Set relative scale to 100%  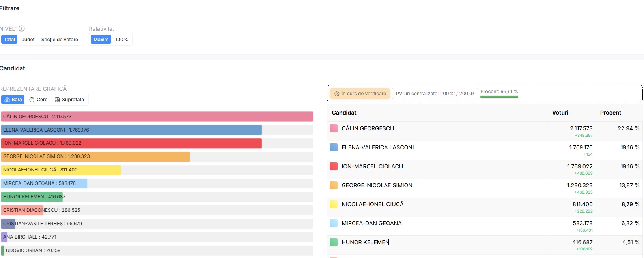coord(121,40)
